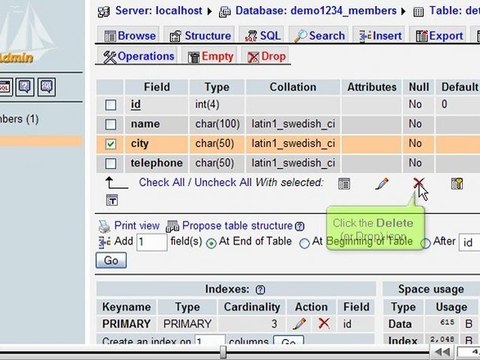Tick the checkbox for the name field
The width and height of the screenshot is (480, 360).
(x=110, y=125)
